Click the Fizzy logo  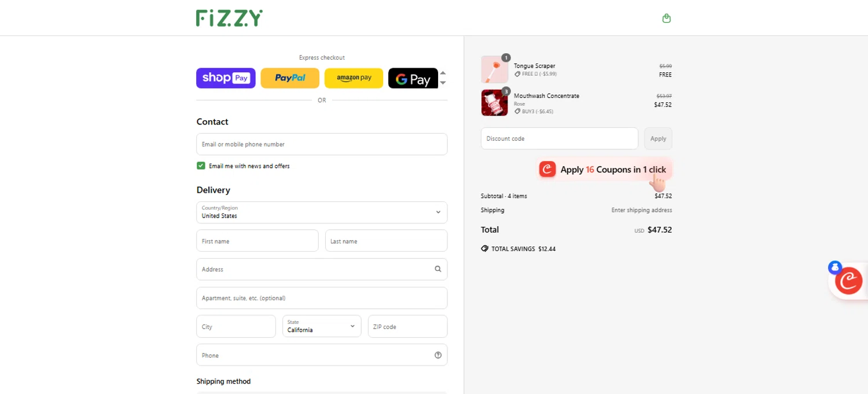point(229,18)
